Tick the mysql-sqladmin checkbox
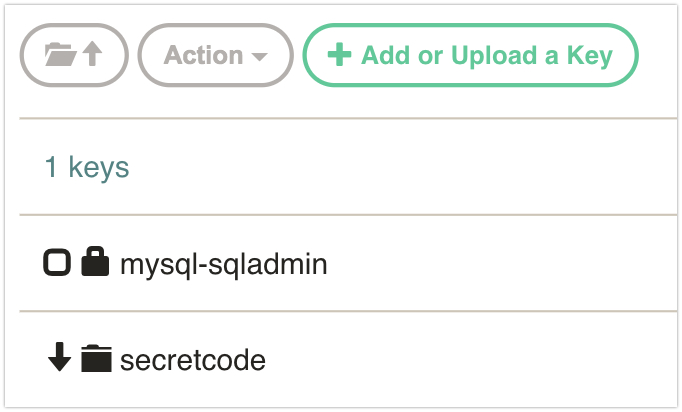The width and height of the screenshot is (682, 412). pyautogui.click(x=57, y=262)
